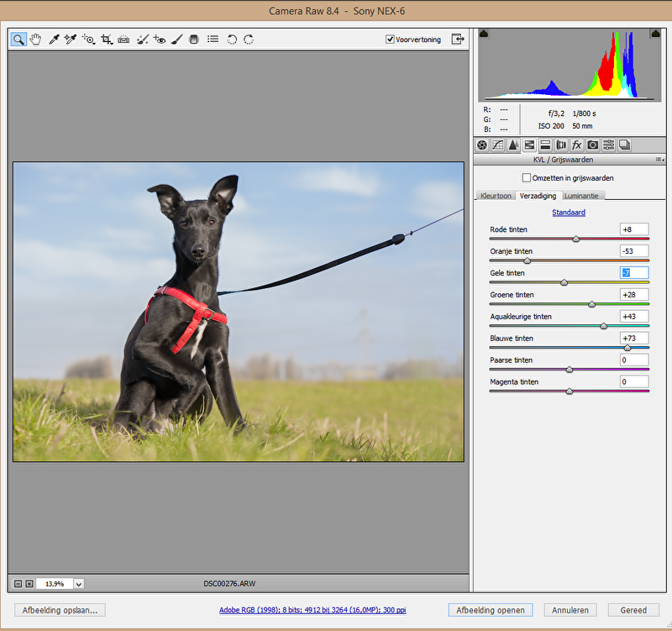Toggle highlight clipping warning in histogram

(656, 34)
